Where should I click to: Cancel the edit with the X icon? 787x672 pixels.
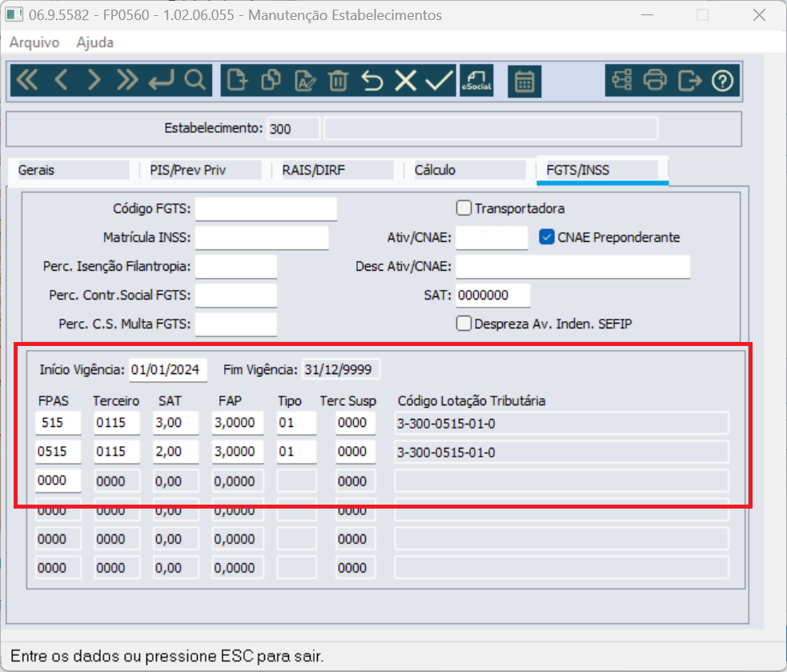[406, 80]
